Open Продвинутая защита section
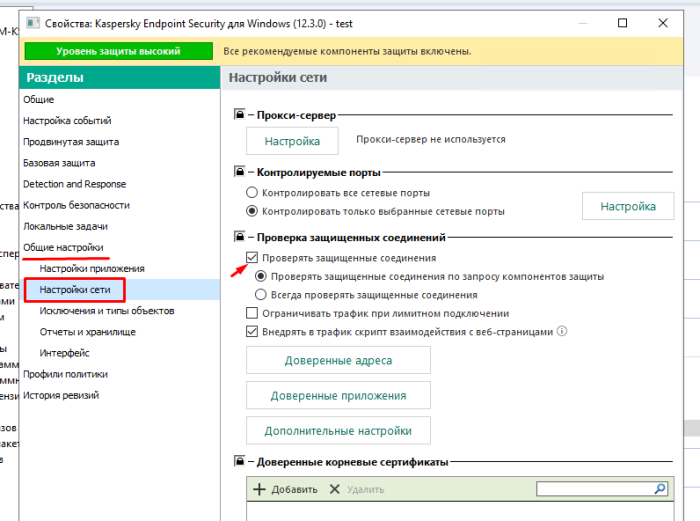Screen dimensions: 700x521 (x=71, y=142)
